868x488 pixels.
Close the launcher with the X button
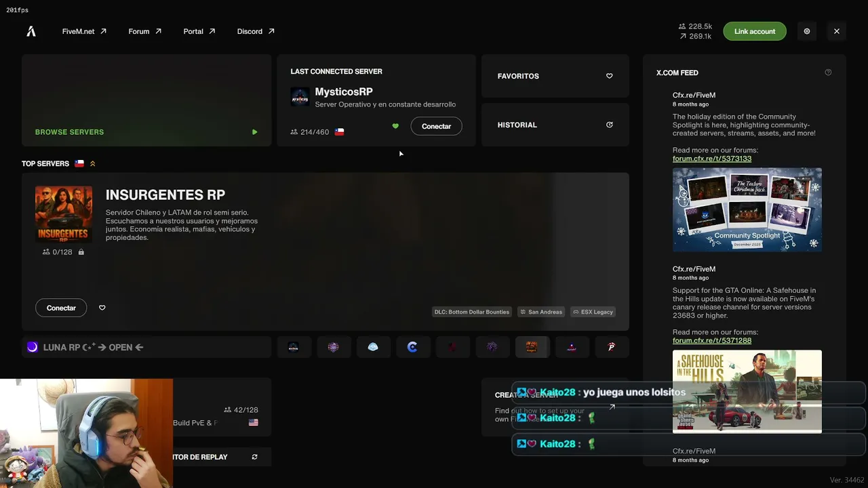pos(837,31)
